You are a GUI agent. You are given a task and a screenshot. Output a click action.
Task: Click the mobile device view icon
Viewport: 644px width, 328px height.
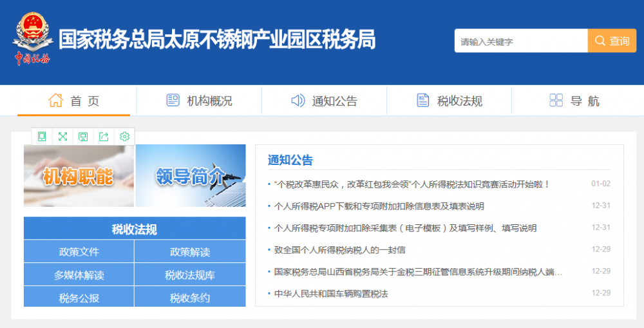[x=42, y=136]
